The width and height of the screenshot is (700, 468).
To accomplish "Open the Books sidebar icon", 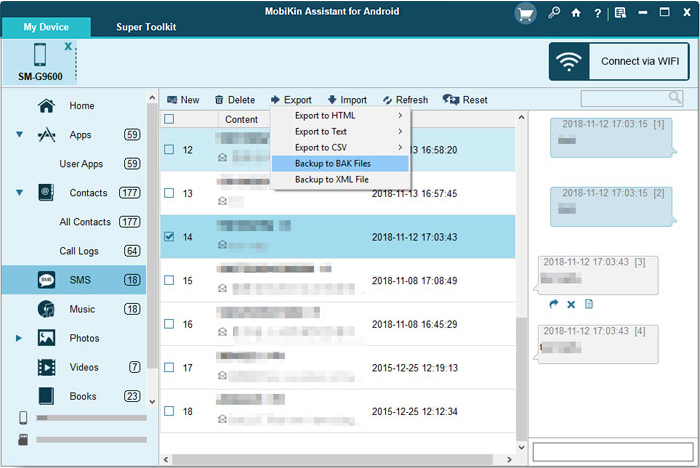I will coord(46,396).
